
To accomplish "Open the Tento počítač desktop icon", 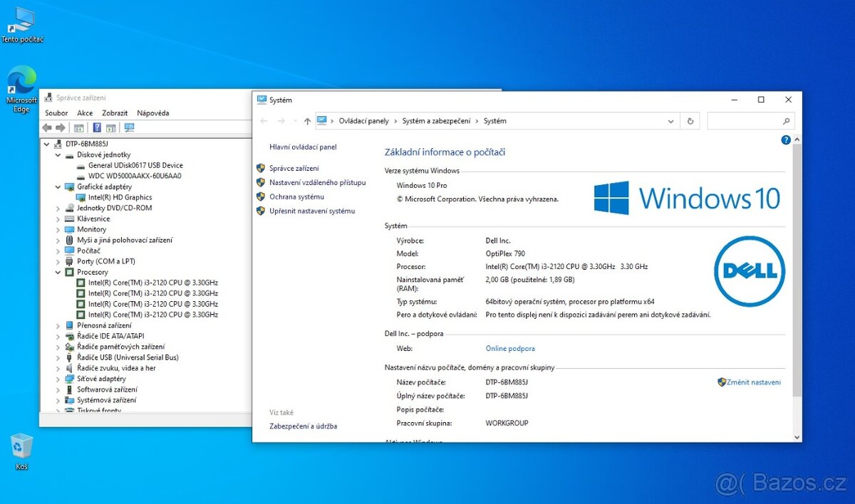I will click(x=22, y=25).
